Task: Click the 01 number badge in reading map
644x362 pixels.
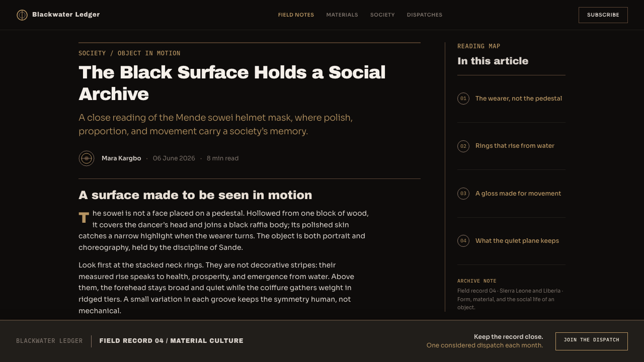Action: 463,99
